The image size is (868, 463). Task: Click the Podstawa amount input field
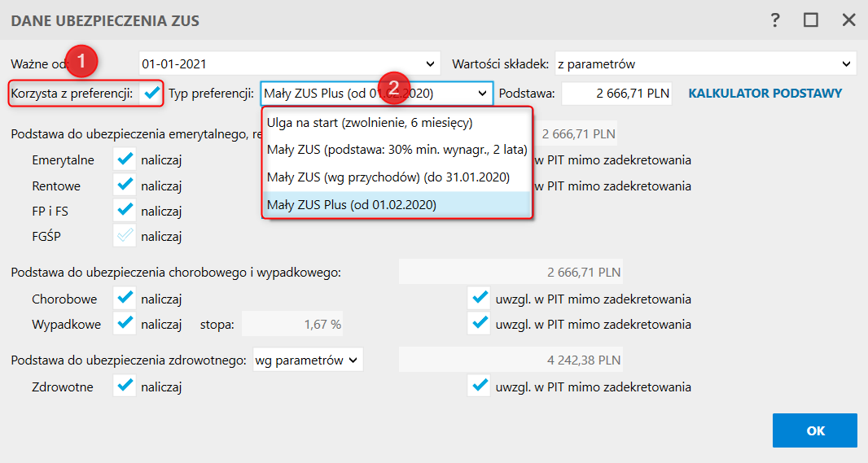616,94
